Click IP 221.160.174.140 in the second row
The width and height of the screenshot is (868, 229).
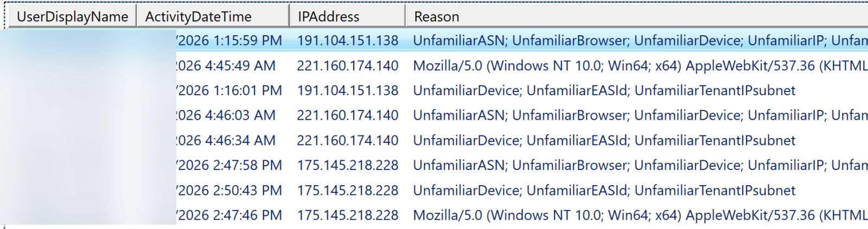(x=348, y=66)
